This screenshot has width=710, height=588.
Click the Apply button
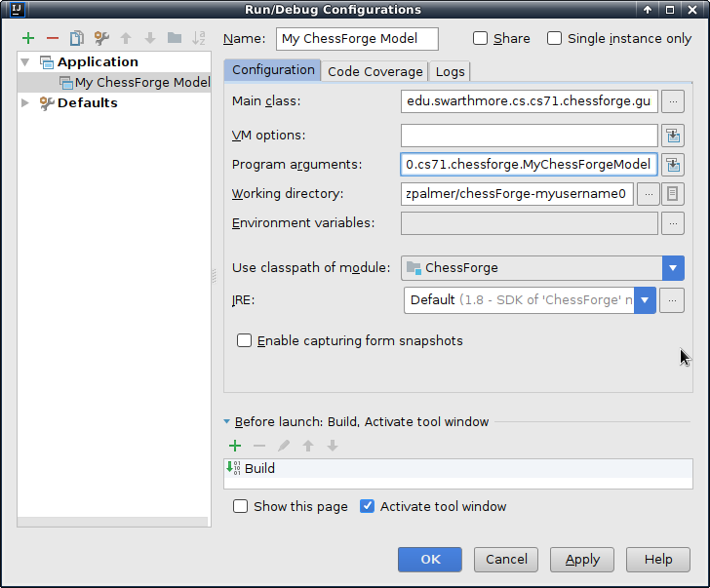pyautogui.click(x=582, y=560)
